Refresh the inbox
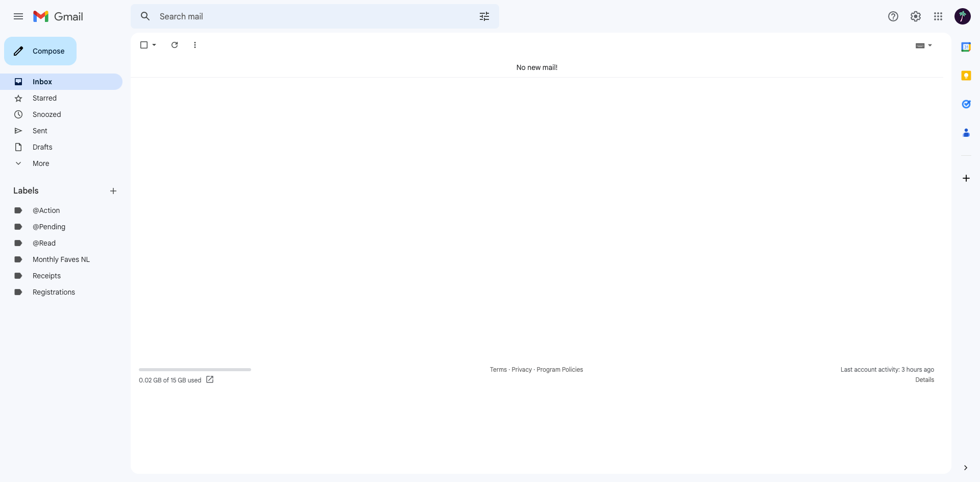Viewport: 980px width, 482px height. [175, 45]
